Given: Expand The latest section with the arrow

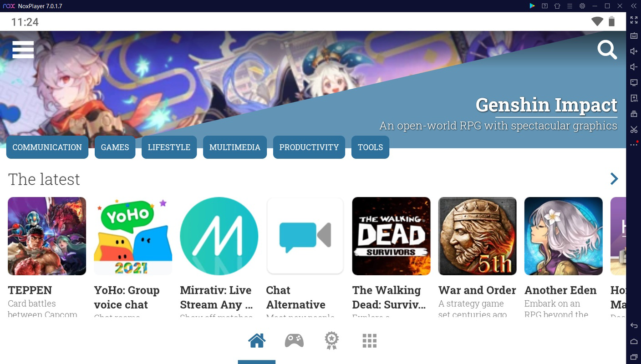Looking at the screenshot, I should [614, 179].
